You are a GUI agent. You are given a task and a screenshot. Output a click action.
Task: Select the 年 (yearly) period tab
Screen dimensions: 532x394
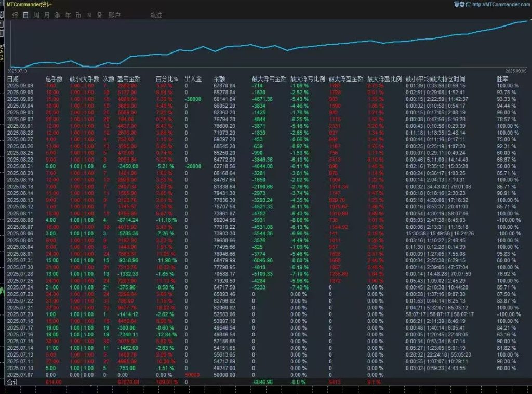coord(68,15)
